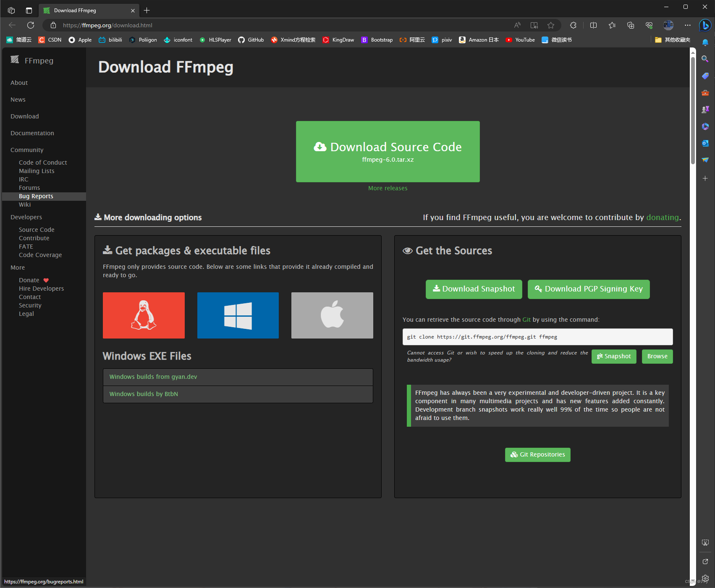The height and width of the screenshot is (588, 715).
Task: Open a new tab with plus button
Action: click(147, 10)
